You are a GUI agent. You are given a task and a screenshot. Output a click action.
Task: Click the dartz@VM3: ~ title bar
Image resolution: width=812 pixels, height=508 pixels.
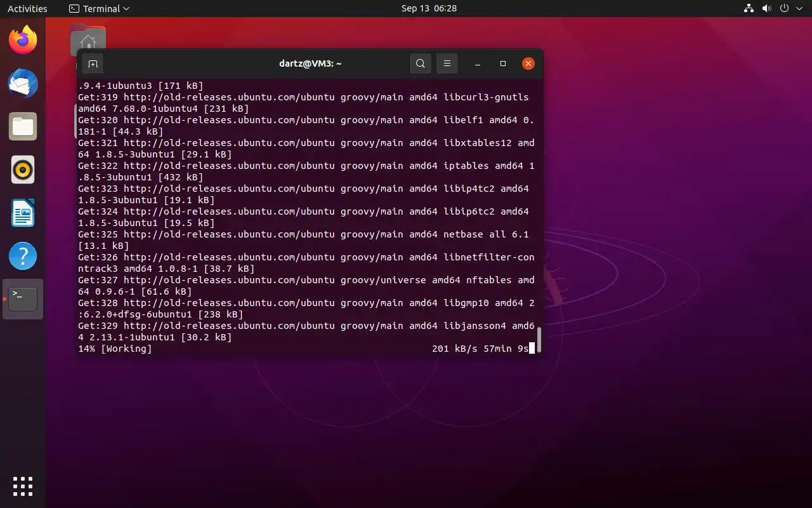(310, 63)
